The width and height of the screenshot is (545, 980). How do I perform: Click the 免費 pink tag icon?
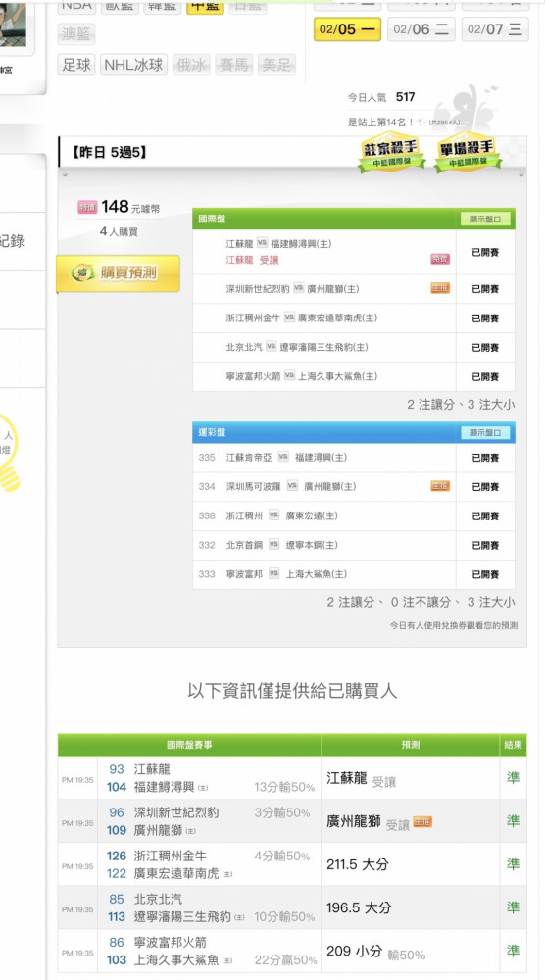tap(440, 259)
